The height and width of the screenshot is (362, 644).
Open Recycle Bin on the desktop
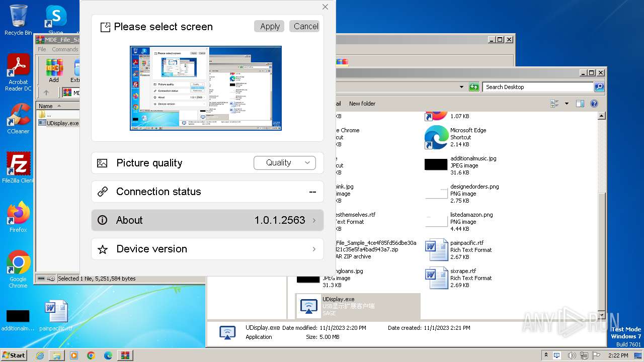click(x=18, y=20)
